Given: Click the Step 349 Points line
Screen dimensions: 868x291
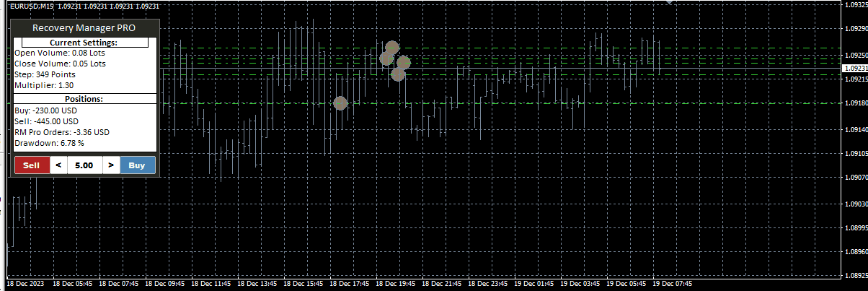Looking at the screenshot, I should pos(45,74).
